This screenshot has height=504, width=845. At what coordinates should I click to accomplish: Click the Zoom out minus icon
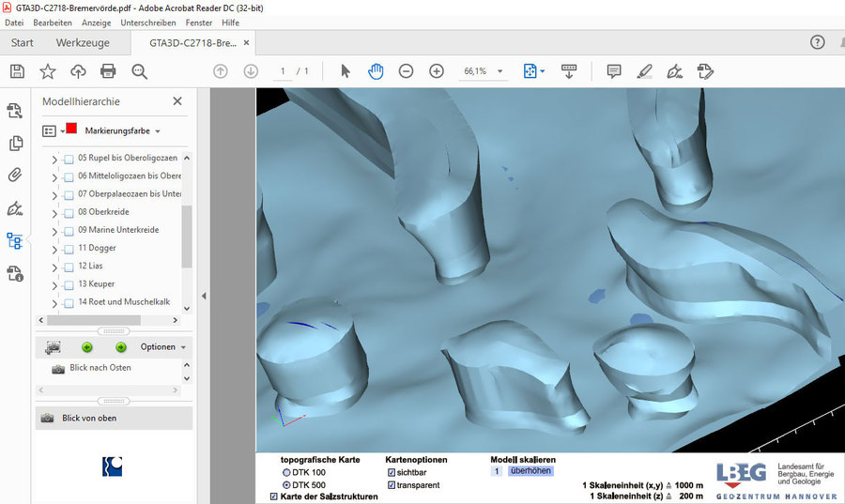coord(406,71)
